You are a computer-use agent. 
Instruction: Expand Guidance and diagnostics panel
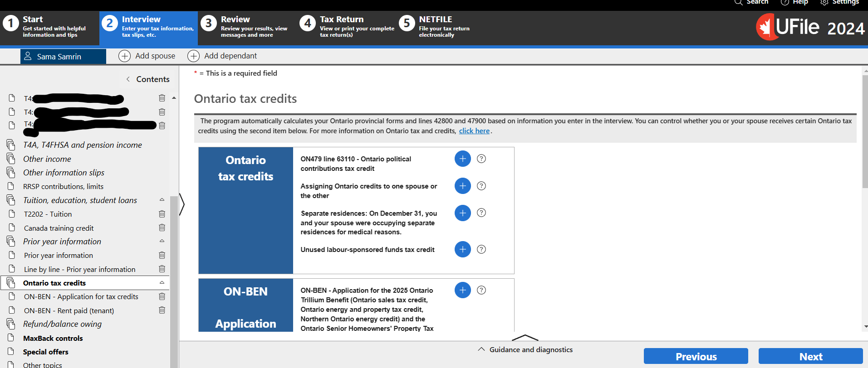525,349
